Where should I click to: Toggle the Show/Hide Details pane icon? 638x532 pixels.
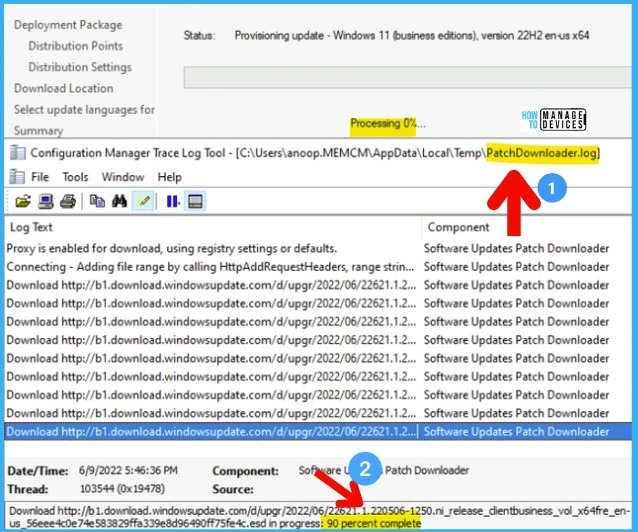pyautogui.click(x=195, y=201)
